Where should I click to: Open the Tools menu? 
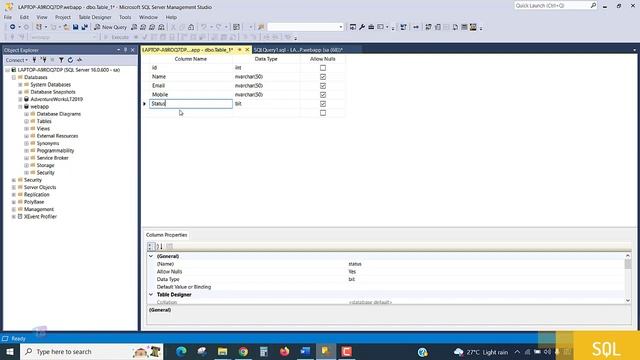(125, 17)
